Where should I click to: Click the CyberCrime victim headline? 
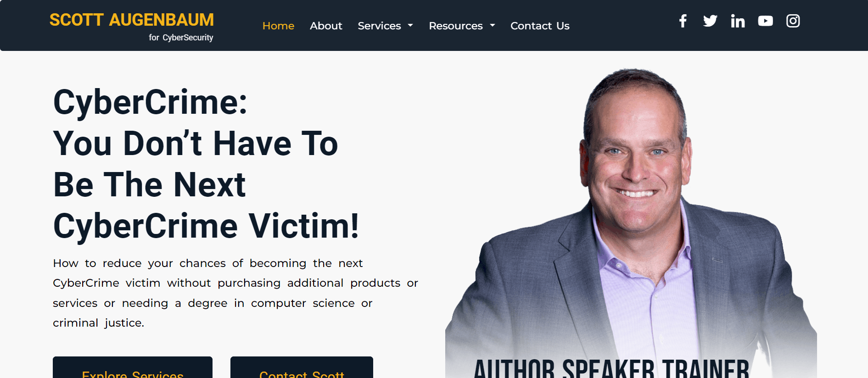(x=206, y=164)
